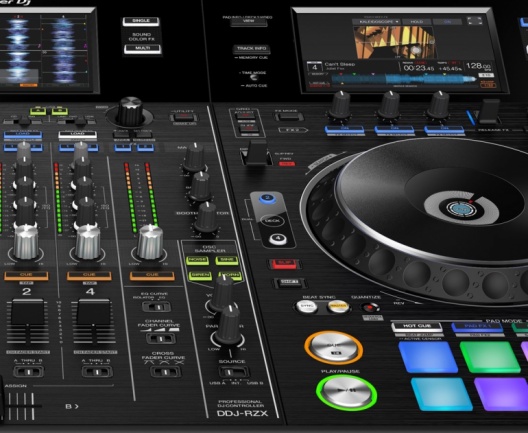Toggle the red QUANTIZE button
The width and height of the screenshot is (528, 433).
pos(369,307)
